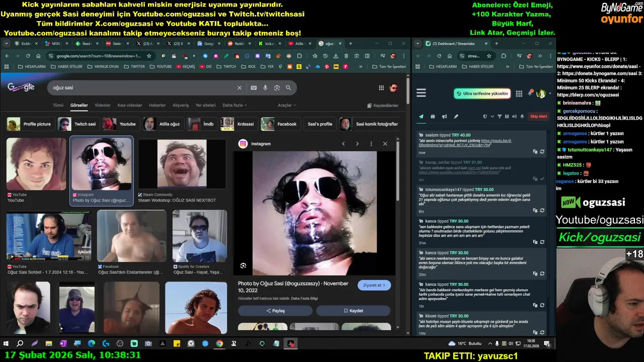Open the Windows Start menu
The image size is (644, 362).
click(x=6, y=343)
